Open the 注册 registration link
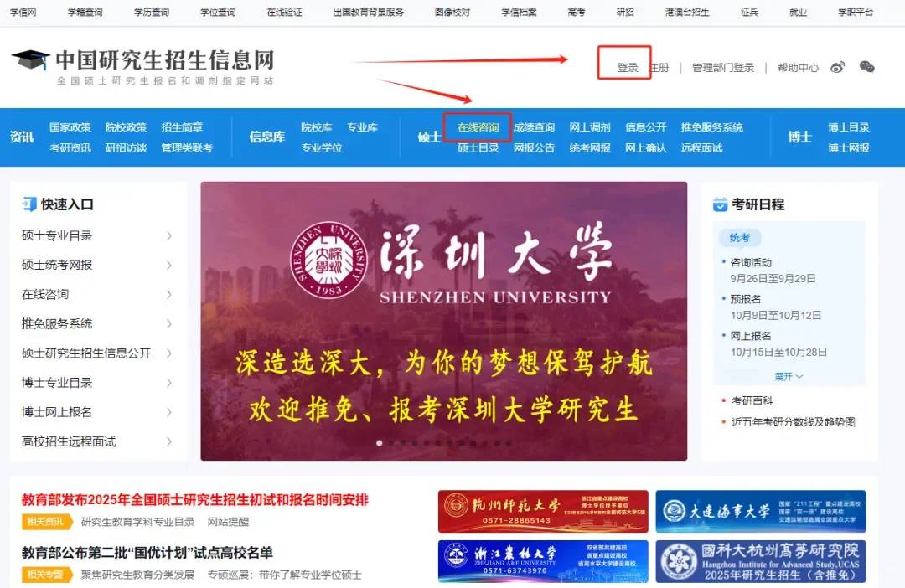 (x=659, y=67)
